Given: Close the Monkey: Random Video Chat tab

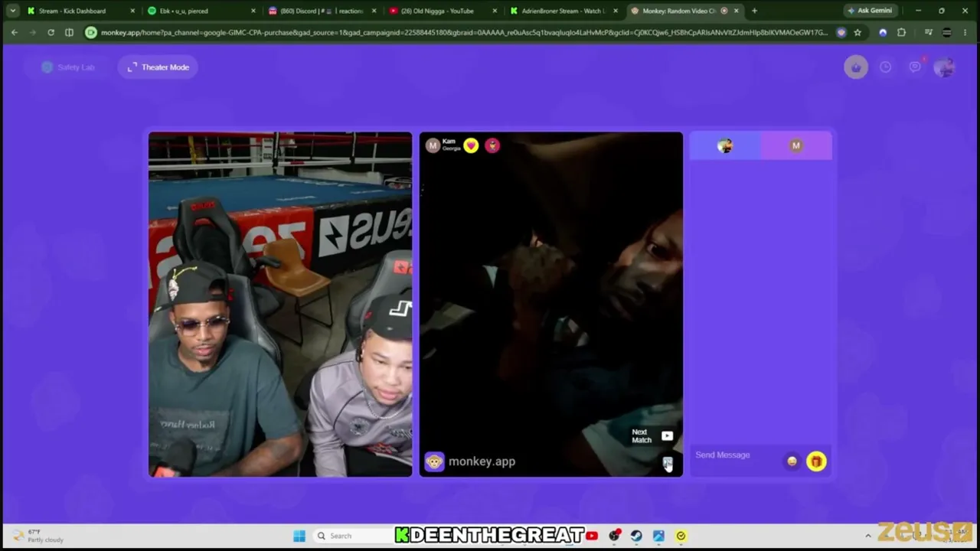Looking at the screenshot, I should point(737,11).
